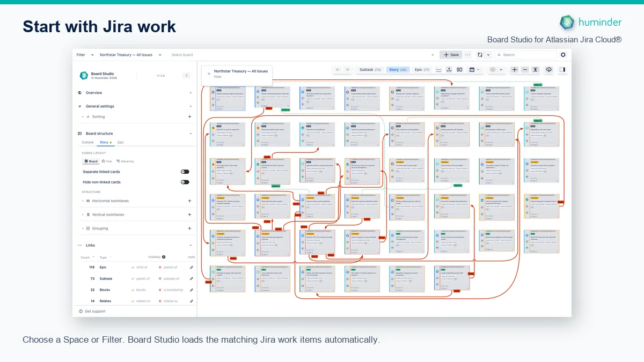The image size is (644, 362).
Task: Edit style of the Epic link row
Action: click(192, 267)
